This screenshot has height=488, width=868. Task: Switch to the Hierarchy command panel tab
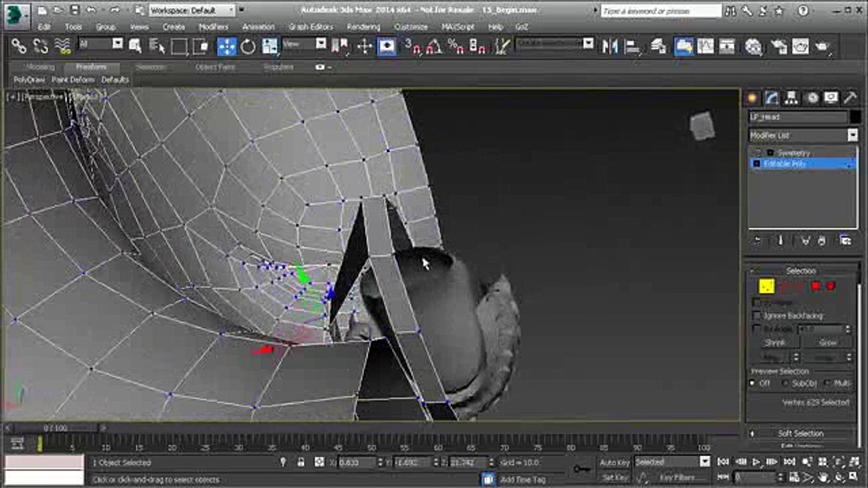(x=791, y=98)
